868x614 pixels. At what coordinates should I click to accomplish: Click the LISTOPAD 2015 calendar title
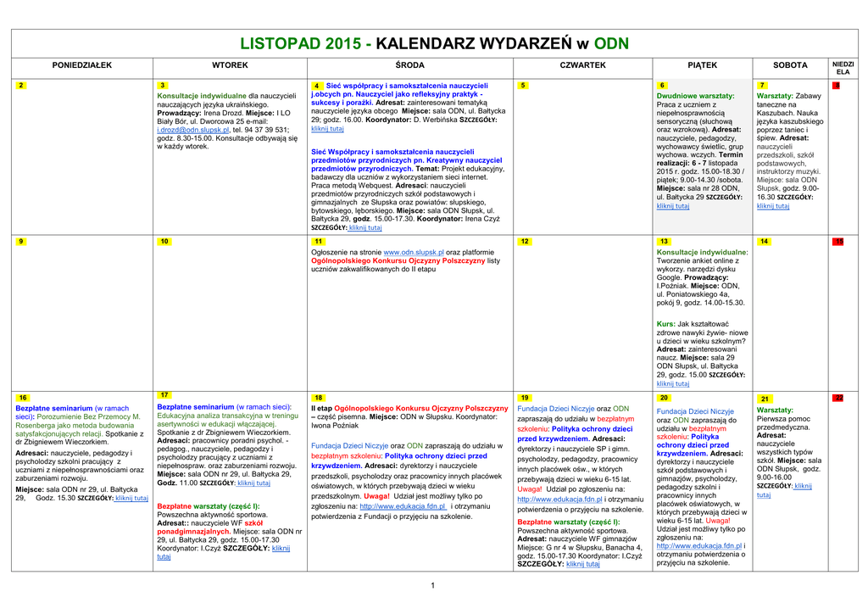coord(434,43)
